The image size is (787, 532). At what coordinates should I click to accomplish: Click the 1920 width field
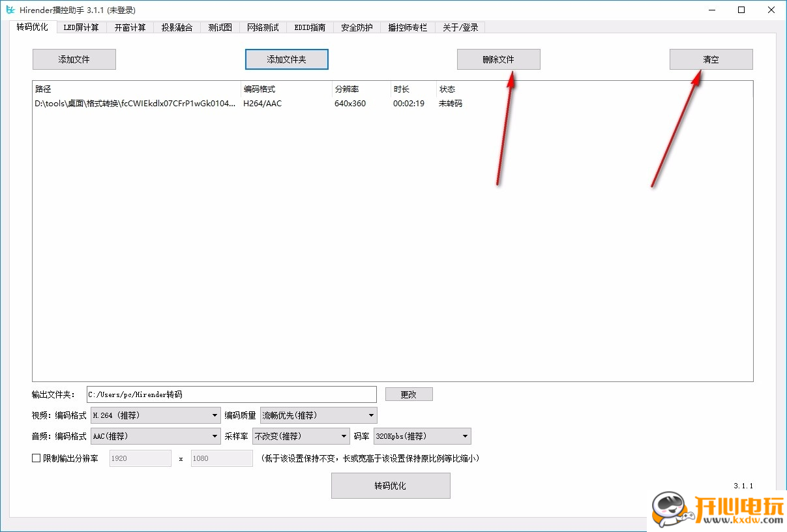tap(140, 458)
